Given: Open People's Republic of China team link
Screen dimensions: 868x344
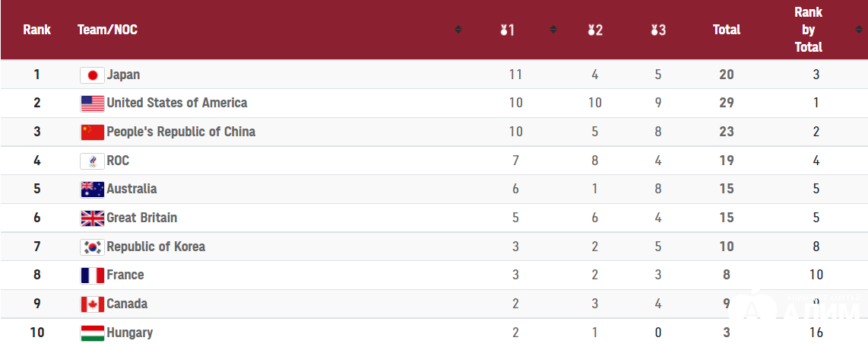Looking at the screenshot, I should coord(181,132).
